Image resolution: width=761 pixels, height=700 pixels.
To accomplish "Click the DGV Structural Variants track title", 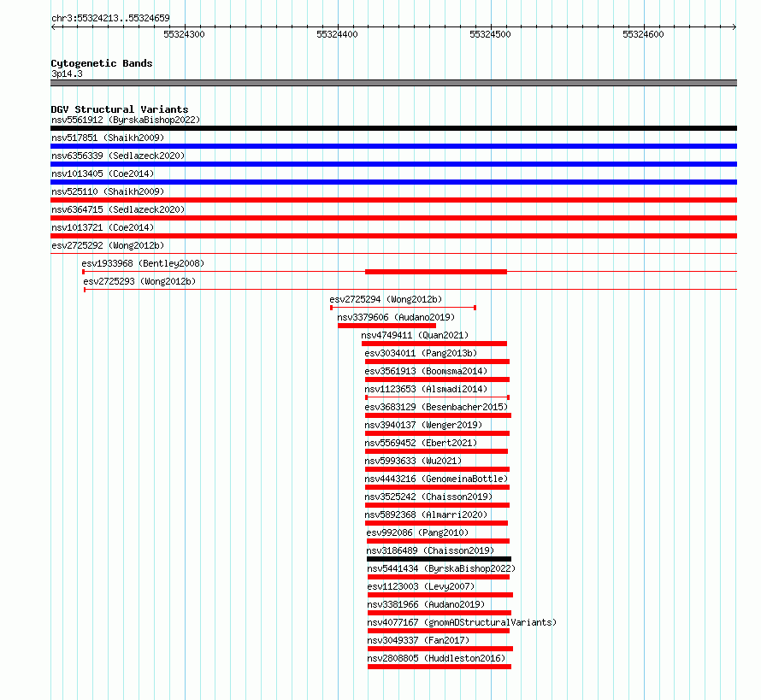I will pyautogui.click(x=120, y=109).
